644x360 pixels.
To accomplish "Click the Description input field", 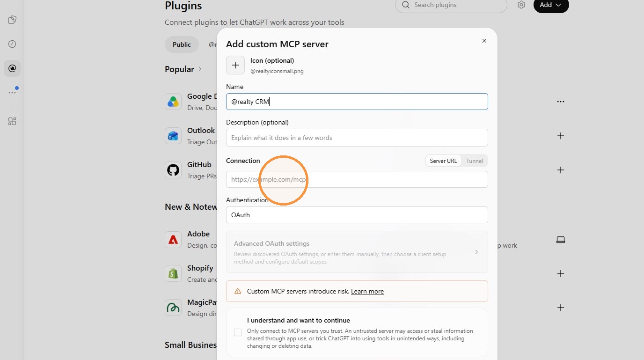I will pyautogui.click(x=357, y=138).
